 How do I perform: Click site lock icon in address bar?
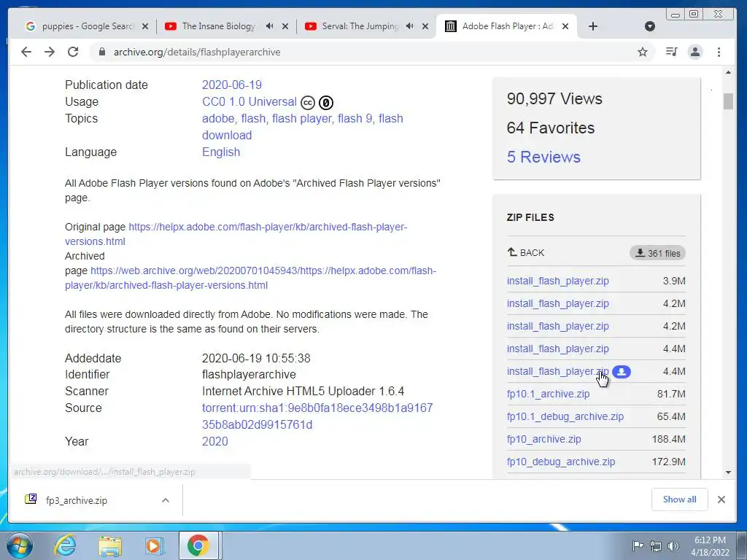[x=101, y=52]
